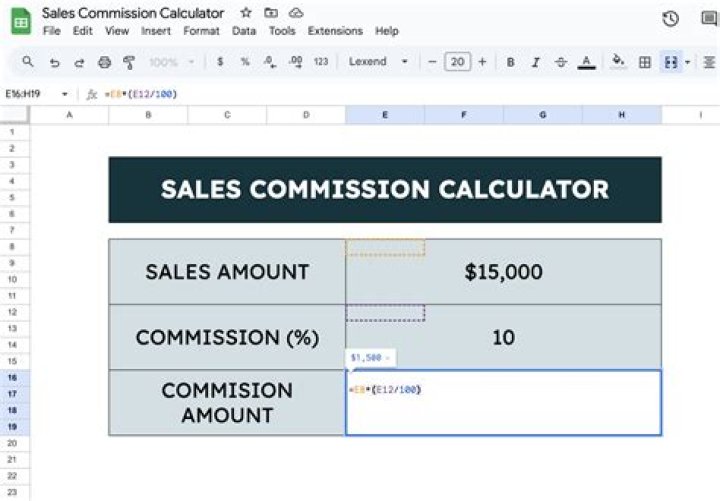The width and height of the screenshot is (720, 501).
Task: Toggle merge cells button
Action: pyautogui.click(x=671, y=62)
